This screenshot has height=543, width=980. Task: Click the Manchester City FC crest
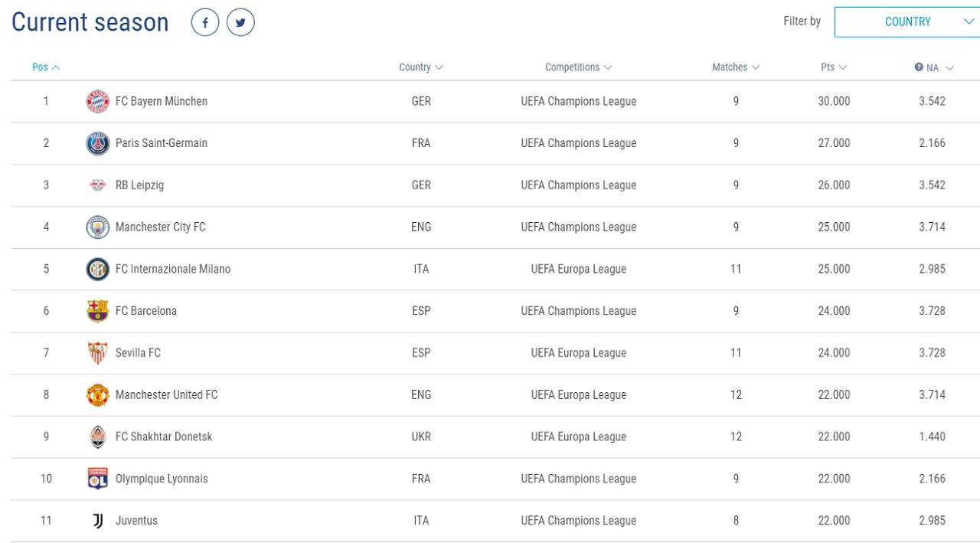(97, 227)
